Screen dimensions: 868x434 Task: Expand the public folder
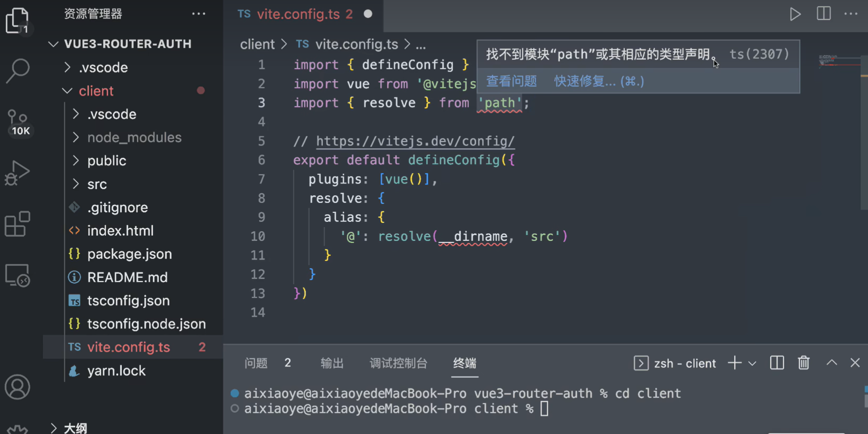[x=76, y=160]
